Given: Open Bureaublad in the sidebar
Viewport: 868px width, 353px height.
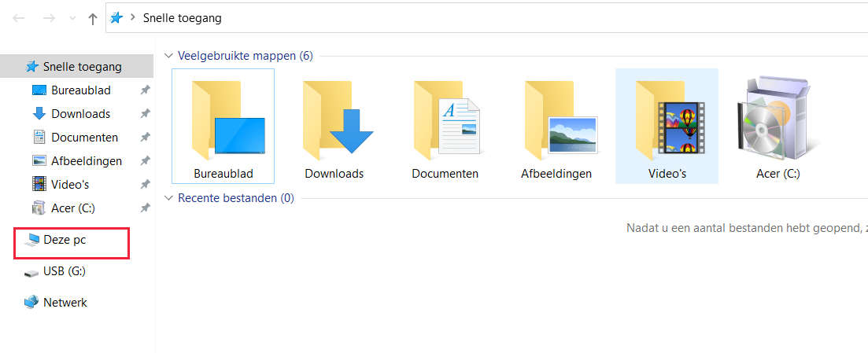Looking at the screenshot, I should click(x=81, y=90).
